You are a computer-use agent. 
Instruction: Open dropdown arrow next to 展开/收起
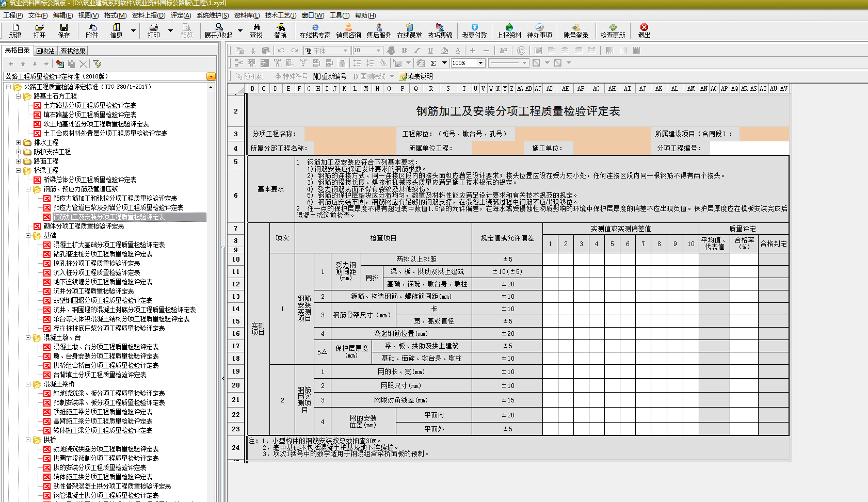(240, 31)
